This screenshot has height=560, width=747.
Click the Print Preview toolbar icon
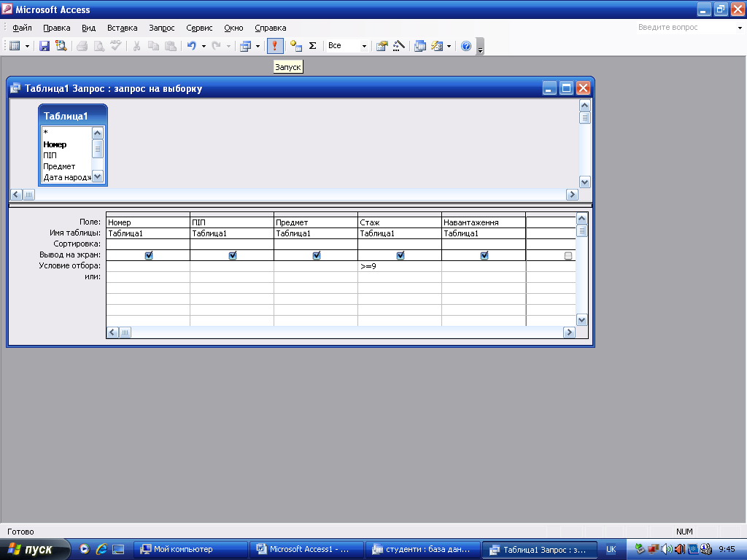pyautogui.click(x=99, y=46)
